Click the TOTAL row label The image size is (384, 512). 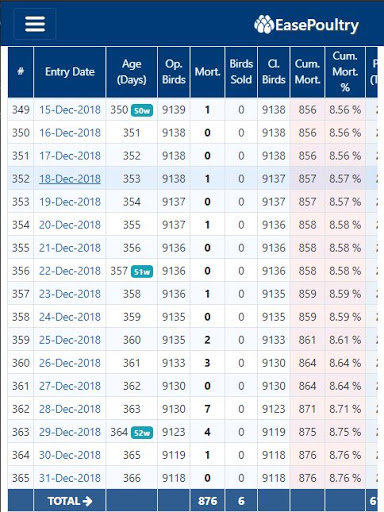[x=70, y=501]
